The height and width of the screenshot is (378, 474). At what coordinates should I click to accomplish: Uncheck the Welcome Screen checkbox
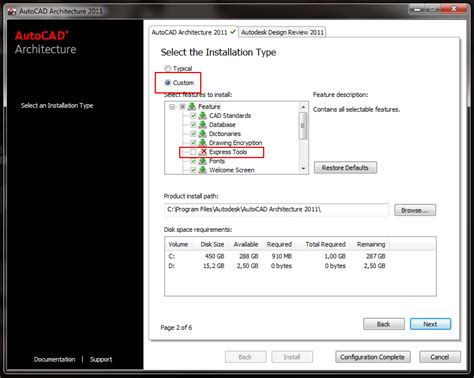click(193, 170)
